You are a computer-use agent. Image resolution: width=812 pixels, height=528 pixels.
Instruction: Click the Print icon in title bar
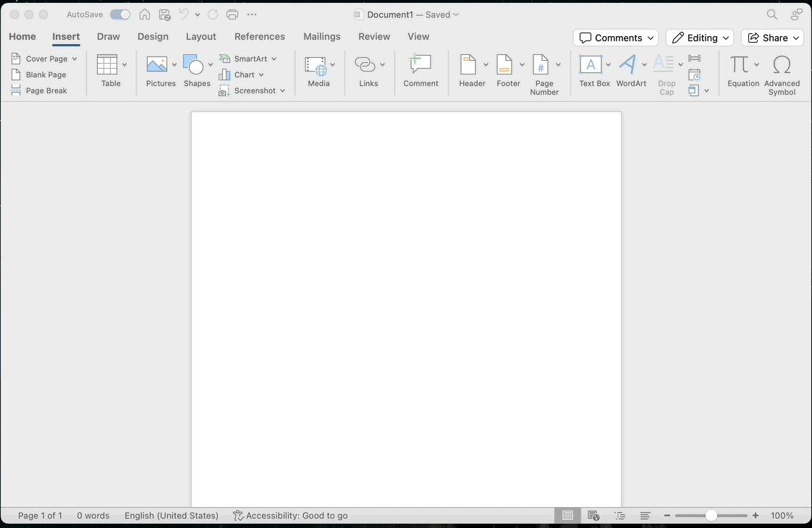click(232, 14)
